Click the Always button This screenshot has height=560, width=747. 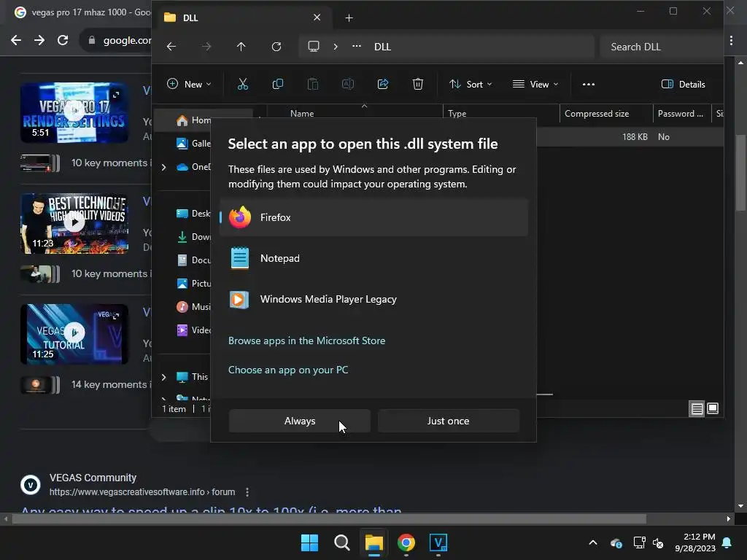(300, 421)
